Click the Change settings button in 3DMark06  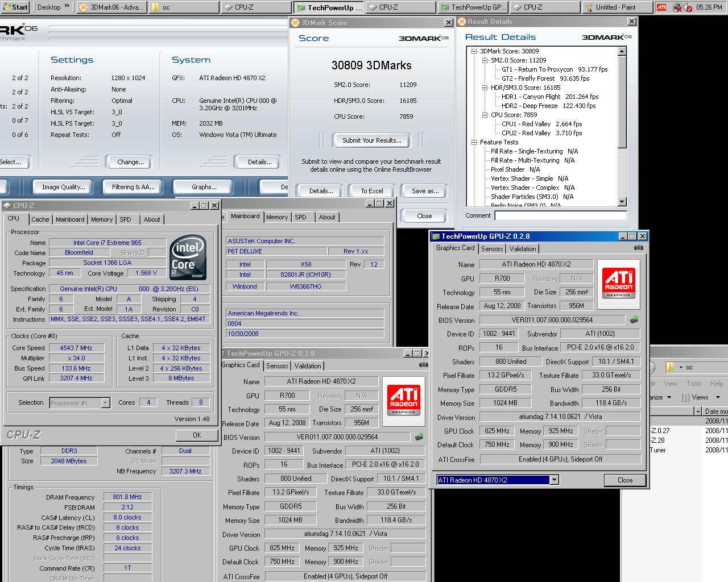coord(130,162)
